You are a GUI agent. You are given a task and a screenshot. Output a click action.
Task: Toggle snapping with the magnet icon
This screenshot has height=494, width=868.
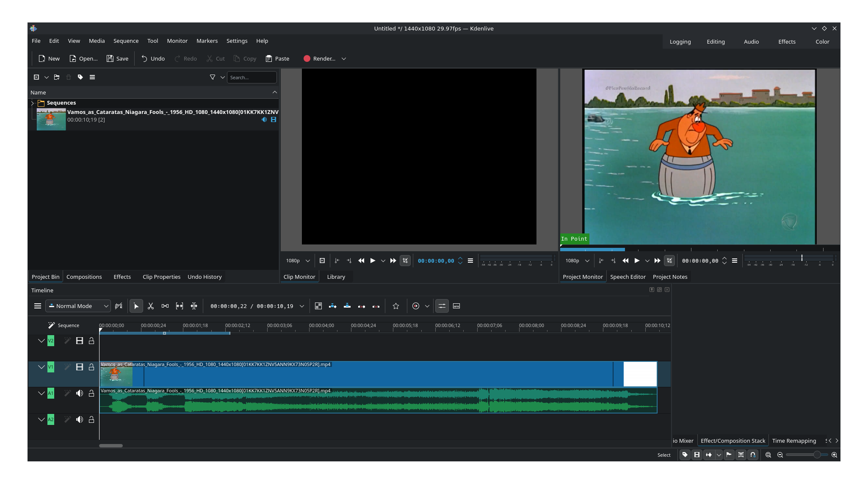[x=753, y=455]
